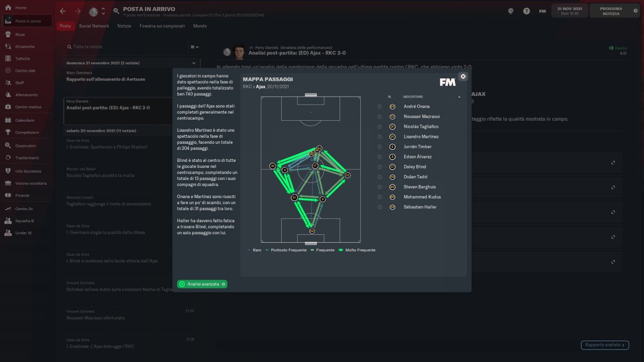Open the Finanze sidebar icon
Screen dimensions: 644x362
(8, 195)
